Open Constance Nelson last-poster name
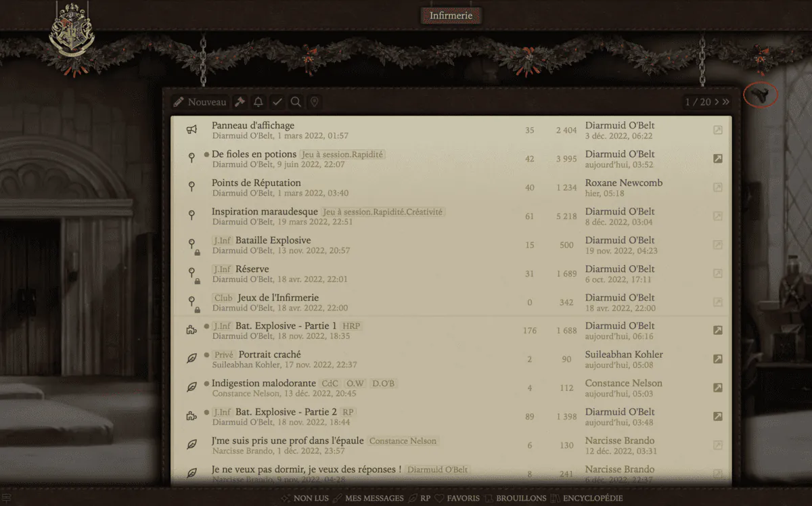This screenshot has width=812, height=506. click(624, 383)
